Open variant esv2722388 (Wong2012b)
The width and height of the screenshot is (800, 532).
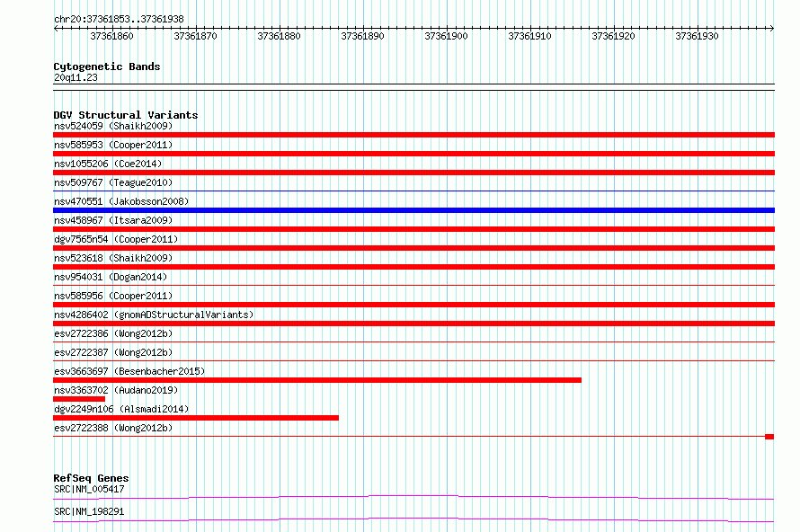pyautogui.click(x=113, y=428)
